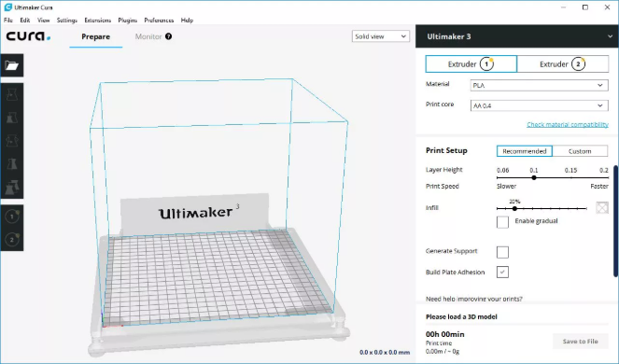Click the settings panel scrollbar

[615, 221]
